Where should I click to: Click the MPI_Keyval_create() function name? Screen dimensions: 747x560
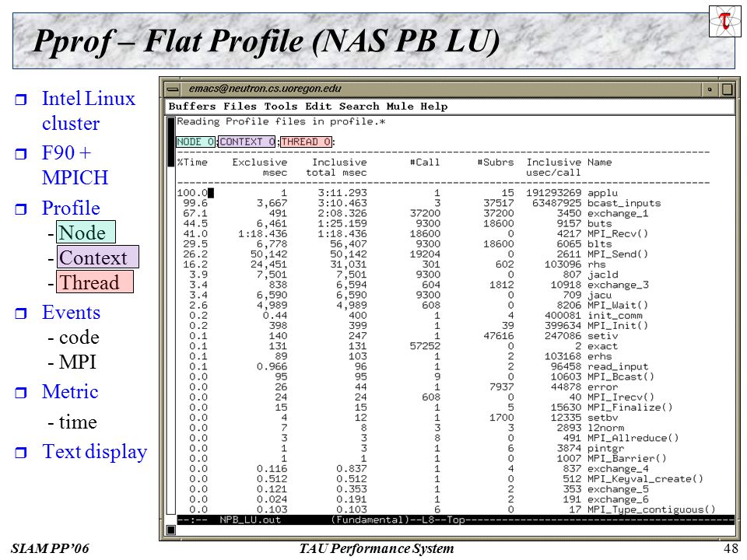click(x=646, y=479)
